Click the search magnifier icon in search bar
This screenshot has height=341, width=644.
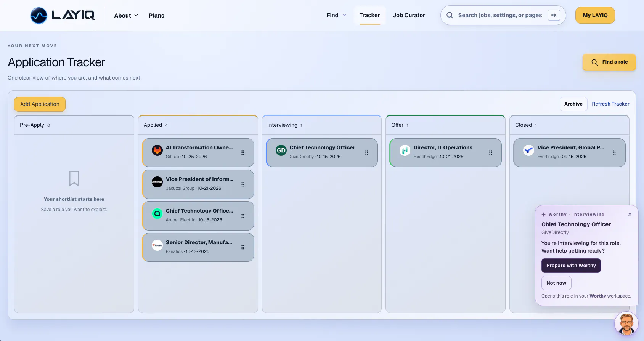pos(450,15)
